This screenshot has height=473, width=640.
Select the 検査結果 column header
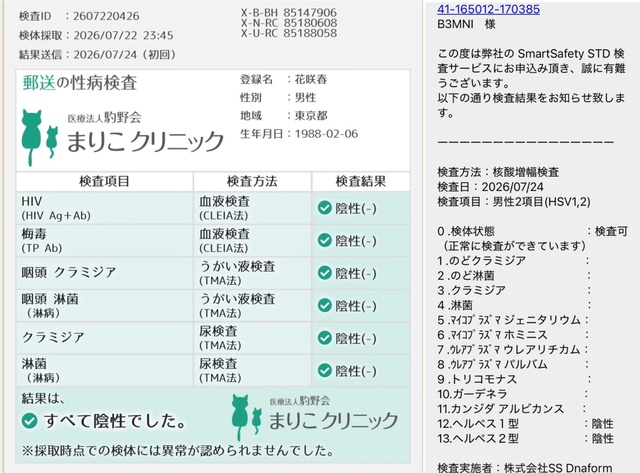(x=360, y=181)
